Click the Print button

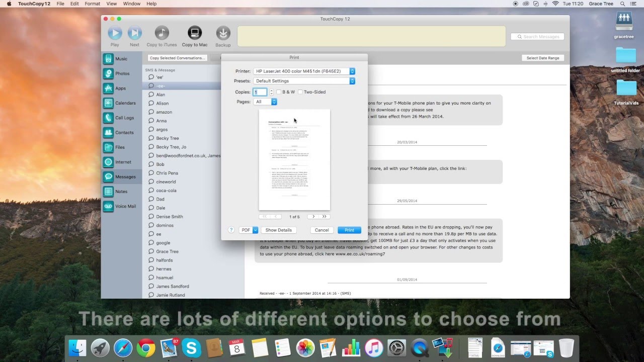(x=349, y=230)
